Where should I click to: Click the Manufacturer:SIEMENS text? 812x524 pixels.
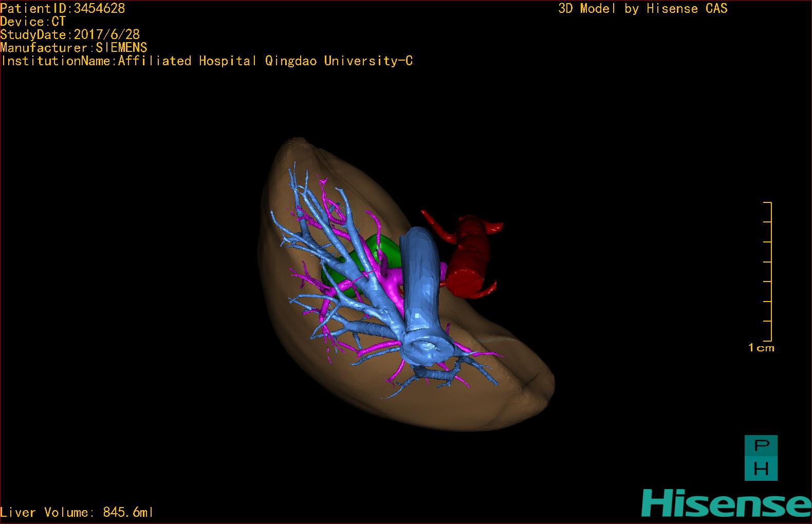(73, 48)
